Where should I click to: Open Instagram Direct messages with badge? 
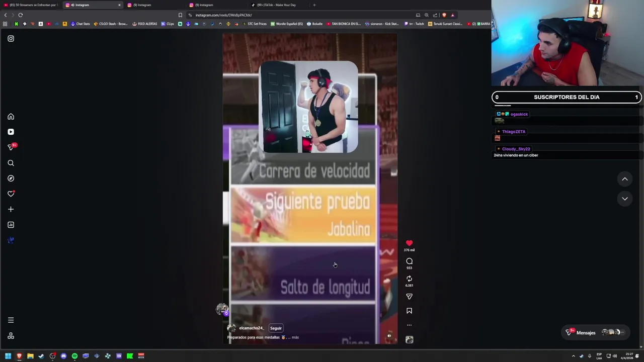[11, 147]
